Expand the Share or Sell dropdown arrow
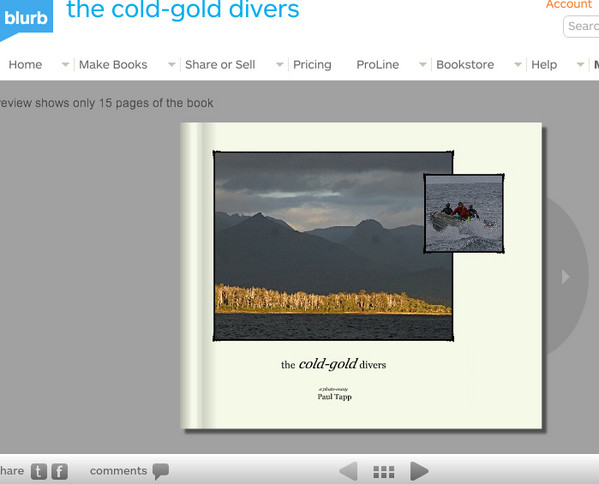 pos(280,65)
